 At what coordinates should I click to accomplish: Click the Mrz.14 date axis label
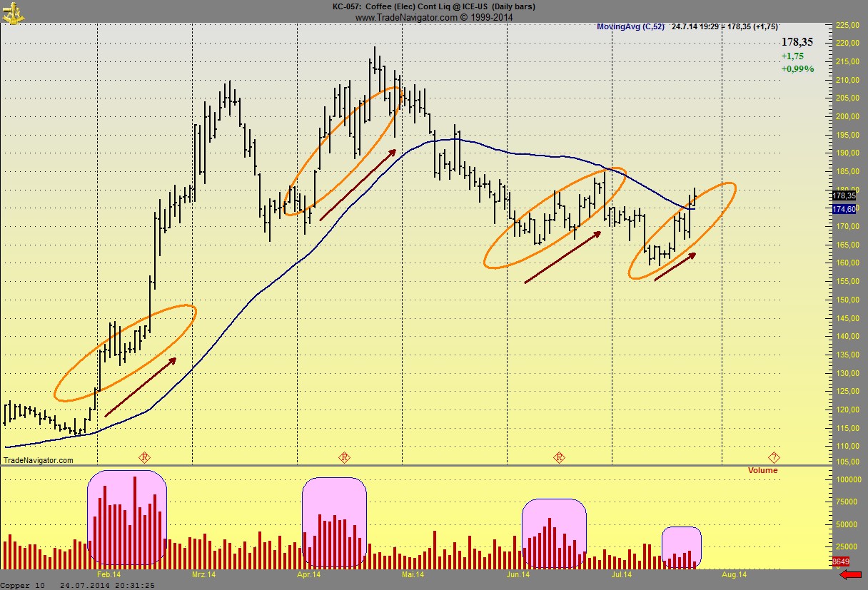203,574
